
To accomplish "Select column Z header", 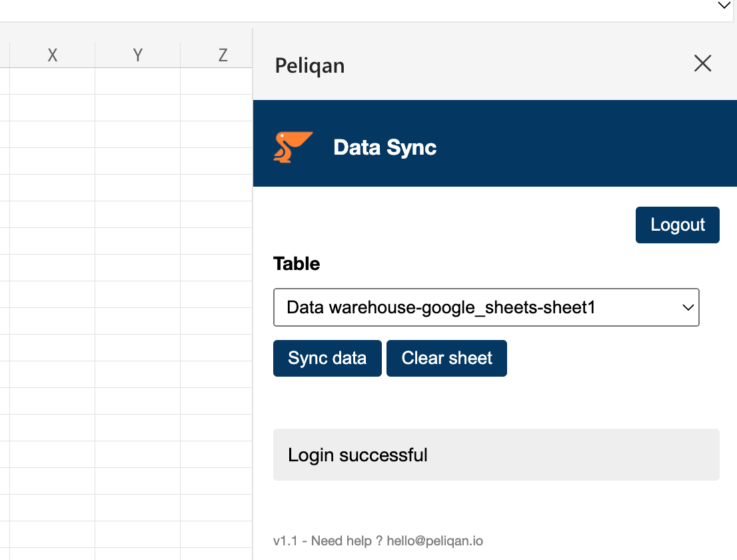I will coord(217,55).
